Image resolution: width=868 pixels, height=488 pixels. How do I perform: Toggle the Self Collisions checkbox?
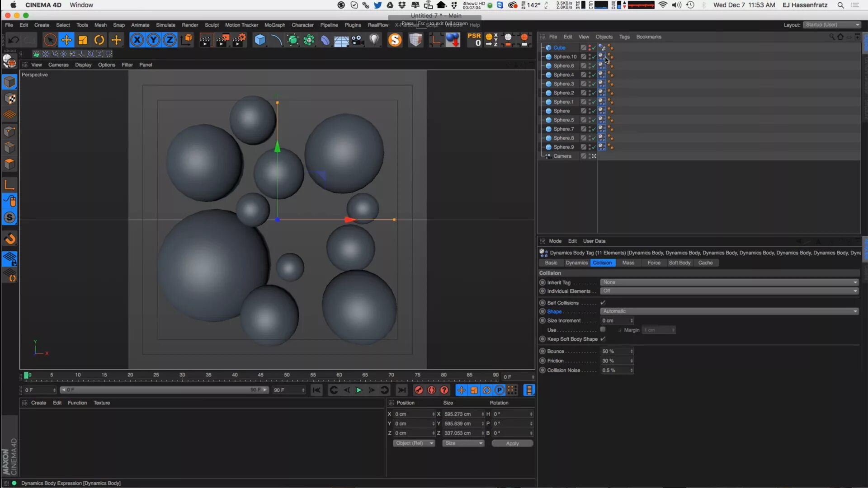pos(603,303)
